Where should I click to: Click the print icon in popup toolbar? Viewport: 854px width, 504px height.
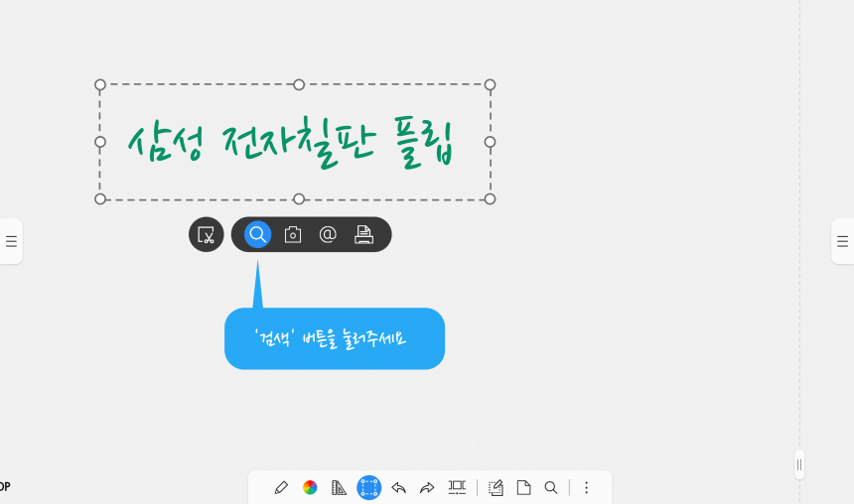coord(363,234)
